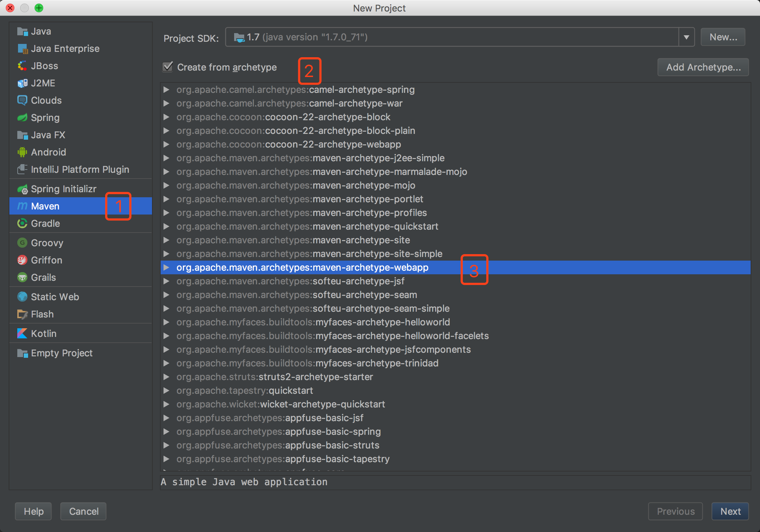This screenshot has height=532, width=760.
Task: Expand the wicket-archetype-quickstart node
Action: click(x=166, y=404)
